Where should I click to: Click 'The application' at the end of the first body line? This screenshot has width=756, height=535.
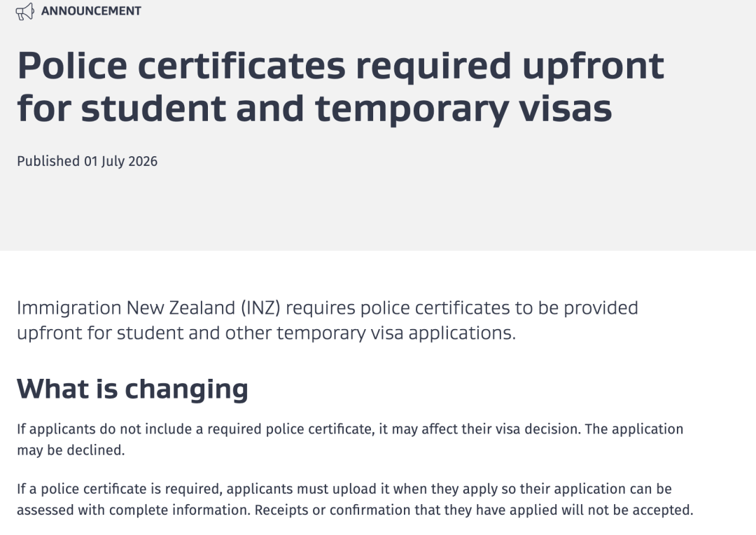point(634,429)
